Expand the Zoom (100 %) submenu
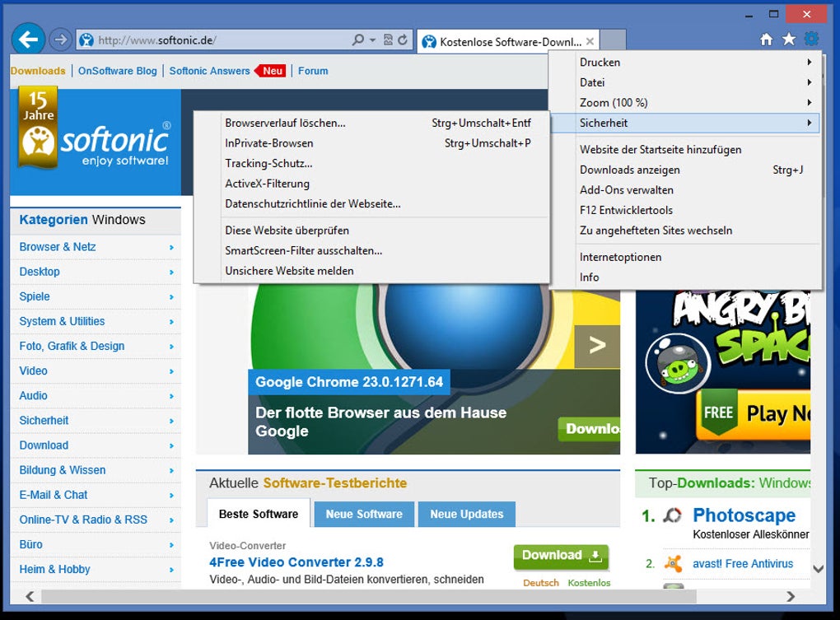This screenshot has width=840, height=620. tap(685, 103)
